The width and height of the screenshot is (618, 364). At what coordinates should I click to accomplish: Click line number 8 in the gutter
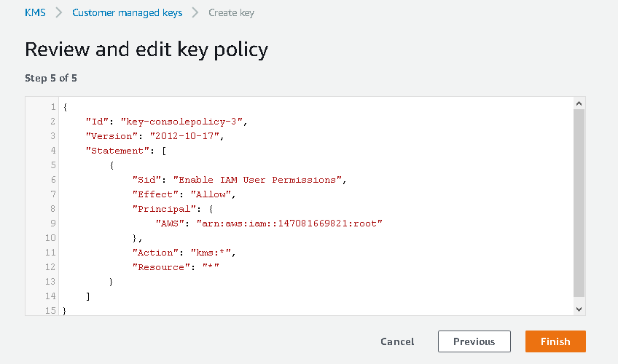click(52, 209)
